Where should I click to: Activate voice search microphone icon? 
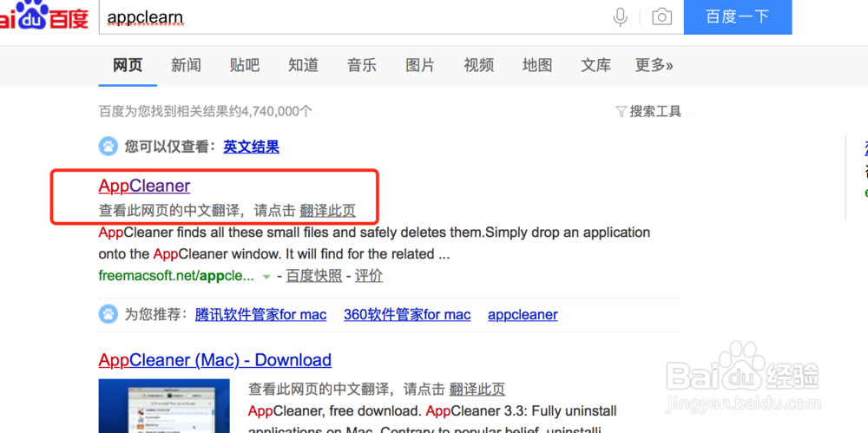point(621,17)
